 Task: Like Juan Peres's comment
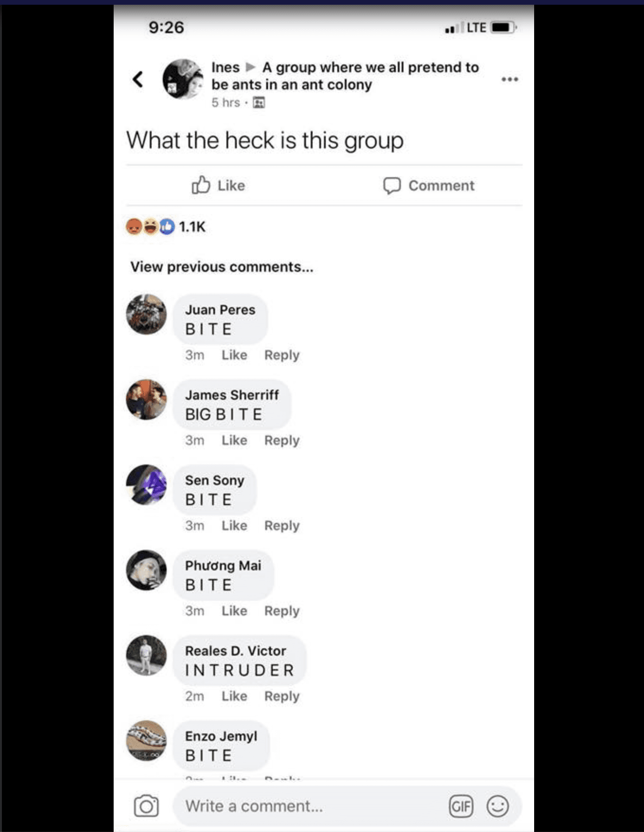point(234,355)
